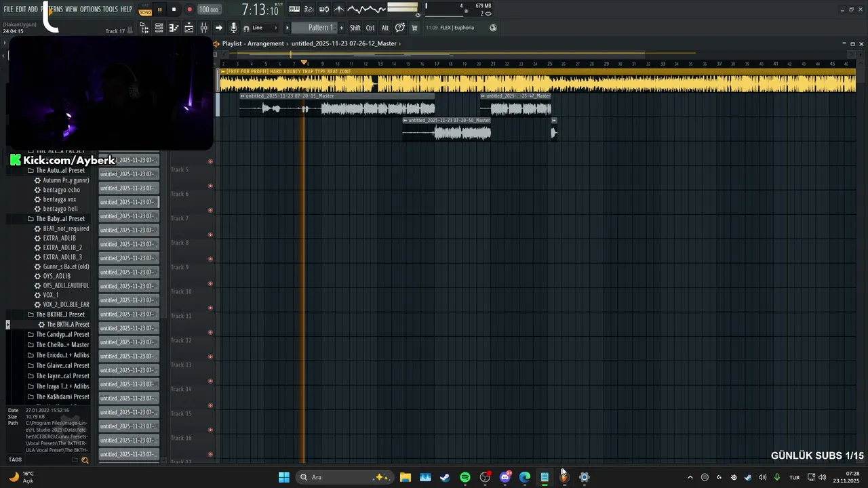Open the Channel rack icon
Image resolution: width=868 pixels, height=488 pixels.
point(159,28)
